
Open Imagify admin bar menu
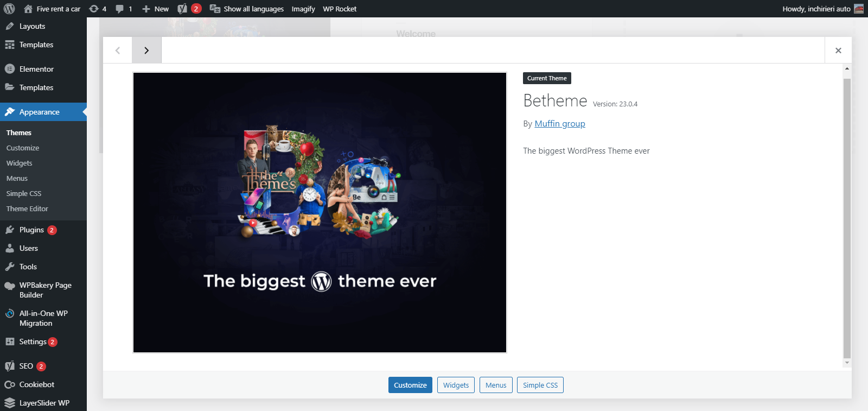point(303,9)
